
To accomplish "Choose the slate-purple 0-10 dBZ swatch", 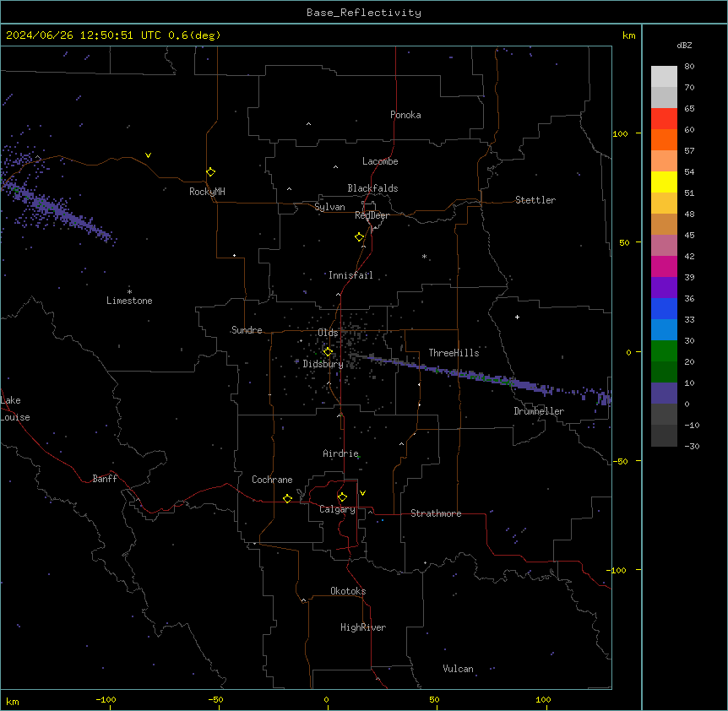I will (664, 393).
